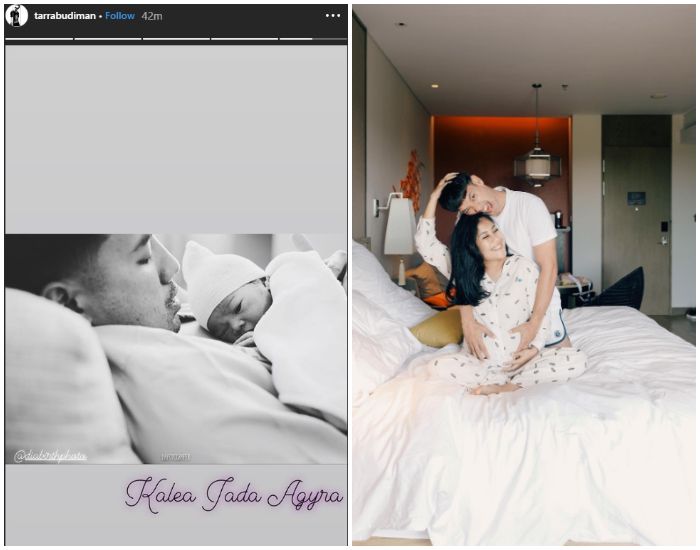Open the three-dot more options menu
The width and height of the screenshot is (700, 550).
333,16
